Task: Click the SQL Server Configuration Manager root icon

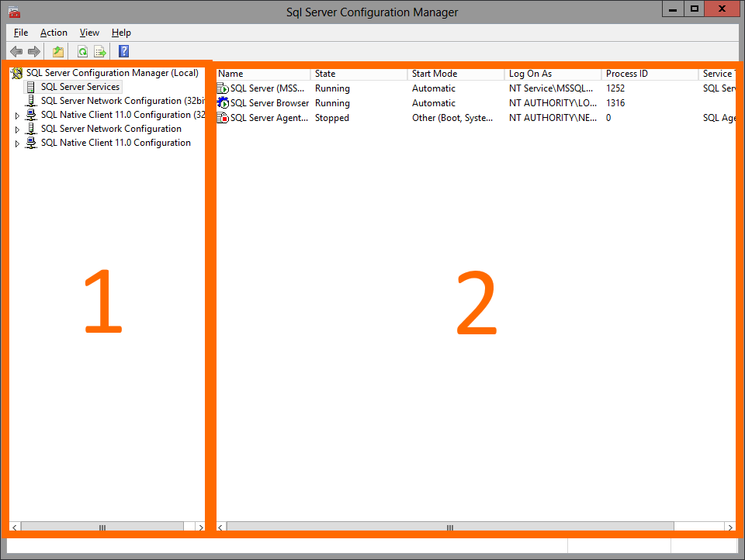Action: coord(17,72)
